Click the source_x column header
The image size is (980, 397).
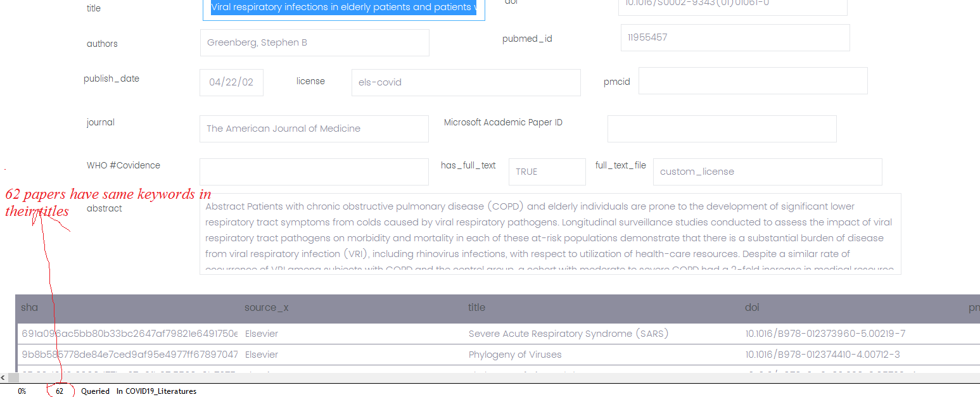click(x=266, y=308)
